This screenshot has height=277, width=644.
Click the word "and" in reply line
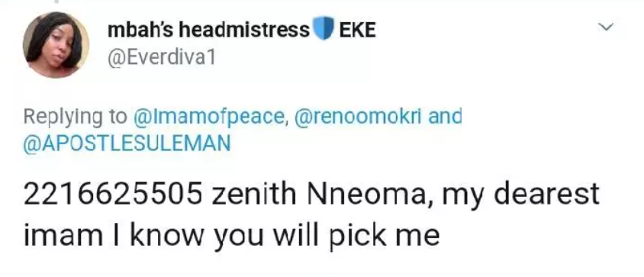pyautogui.click(x=446, y=117)
